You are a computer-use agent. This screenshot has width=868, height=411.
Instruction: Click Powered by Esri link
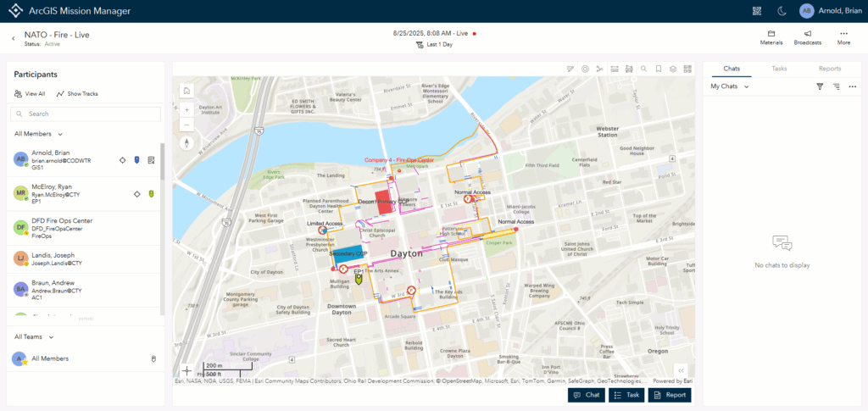point(673,380)
